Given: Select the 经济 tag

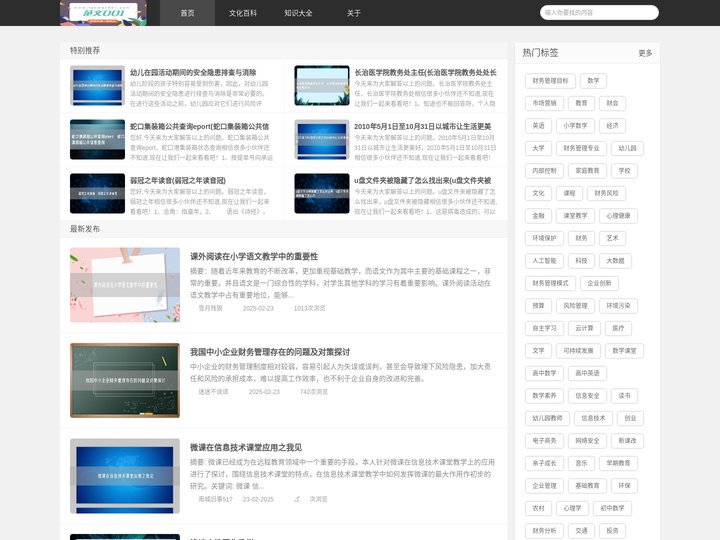Looking at the screenshot, I should click(613, 126).
